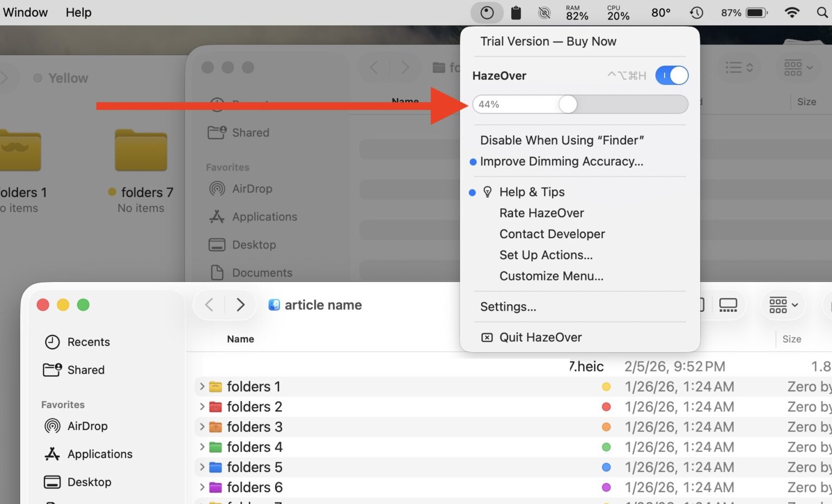Image resolution: width=832 pixels, height=504 pixels.
Task: Expand the folders 1 row
Action: (x=202, y=387)
